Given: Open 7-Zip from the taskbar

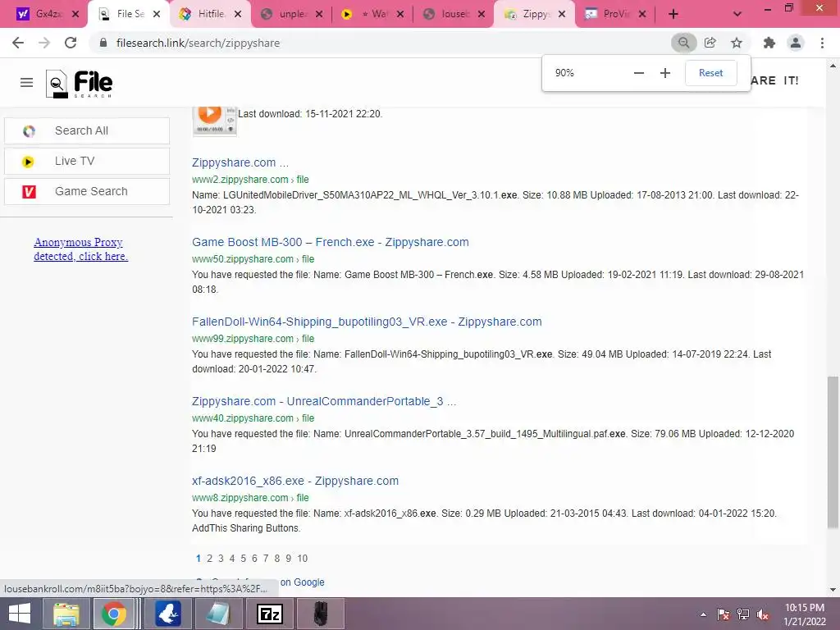Looking at the screenshot, I should pos(270,614).
